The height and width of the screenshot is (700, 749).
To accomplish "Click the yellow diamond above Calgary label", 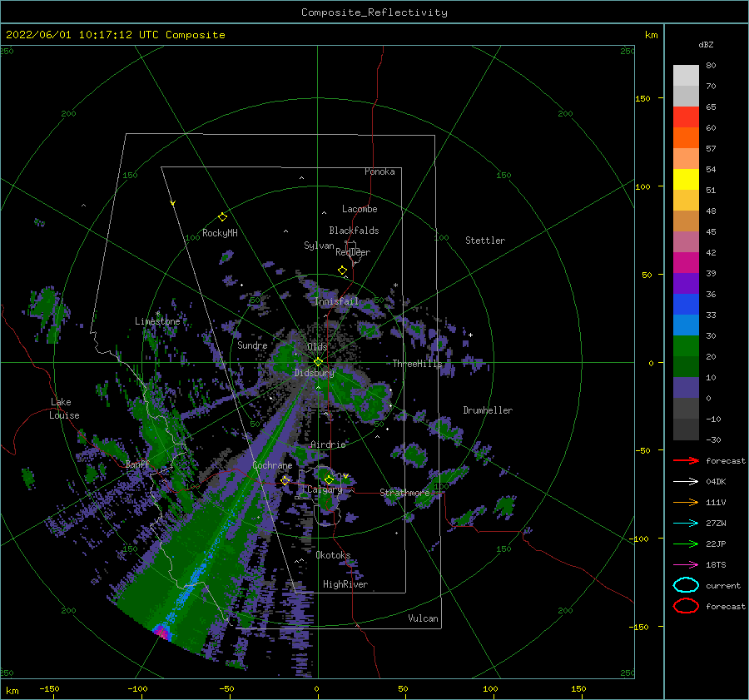I will coord(329,479).
